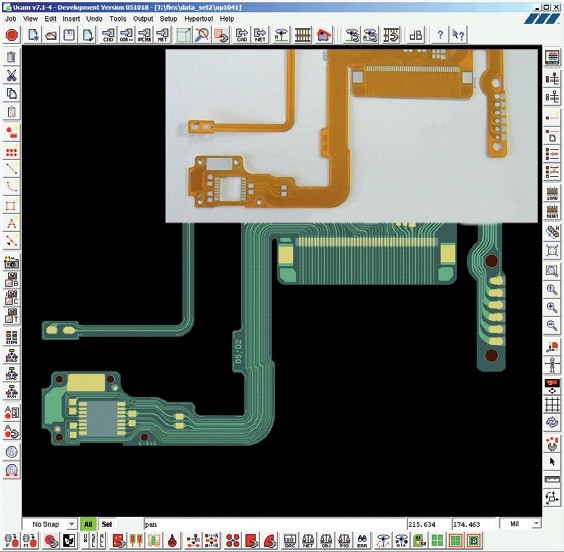Open the Mil units dropdown
This screenshot has height=552, width=564.
(521, 524)
